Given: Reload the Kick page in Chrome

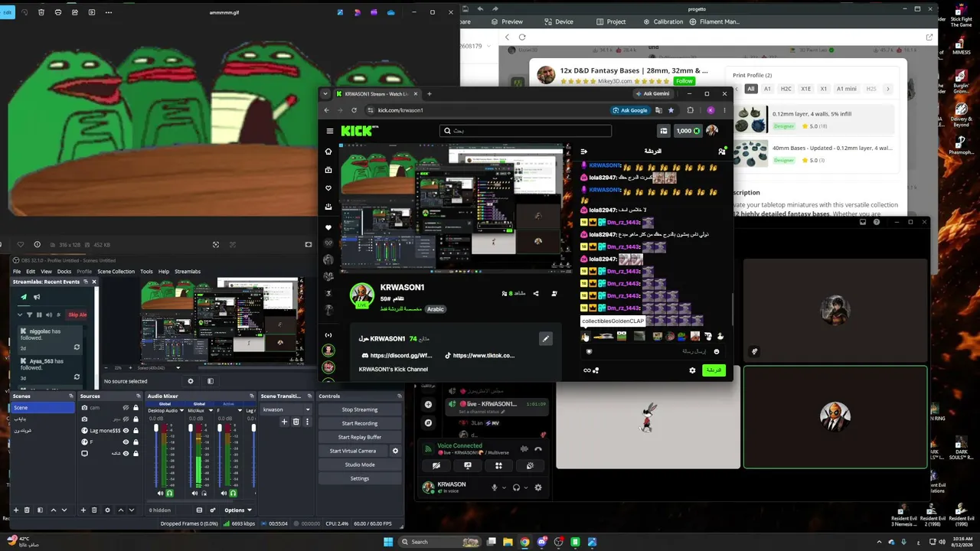Looking at the screenshot, I should pos(354,110).
